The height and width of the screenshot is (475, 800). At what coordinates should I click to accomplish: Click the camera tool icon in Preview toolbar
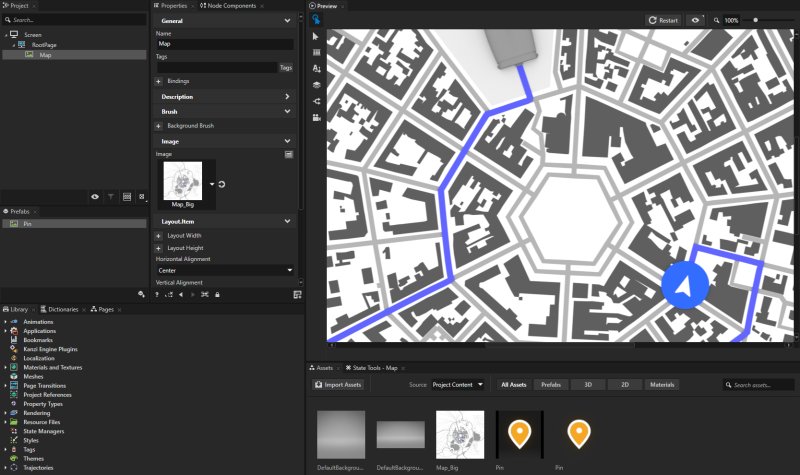click(x=316, y=117)
